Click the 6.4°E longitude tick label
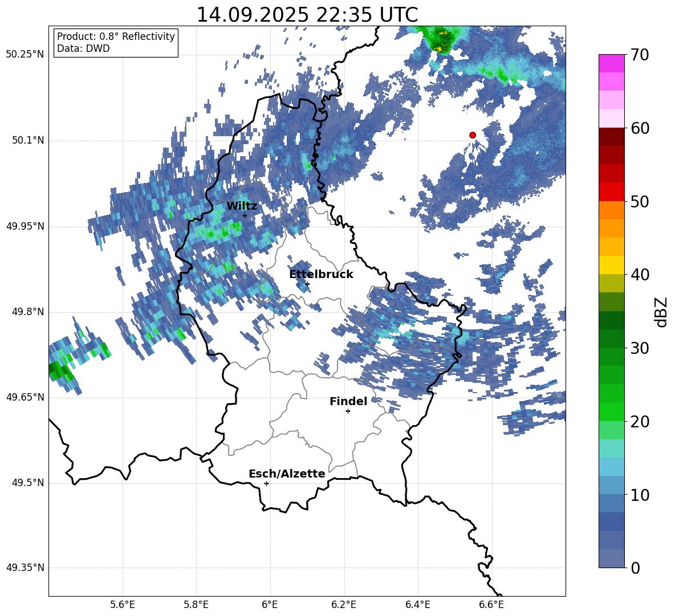 click(418, 605)
